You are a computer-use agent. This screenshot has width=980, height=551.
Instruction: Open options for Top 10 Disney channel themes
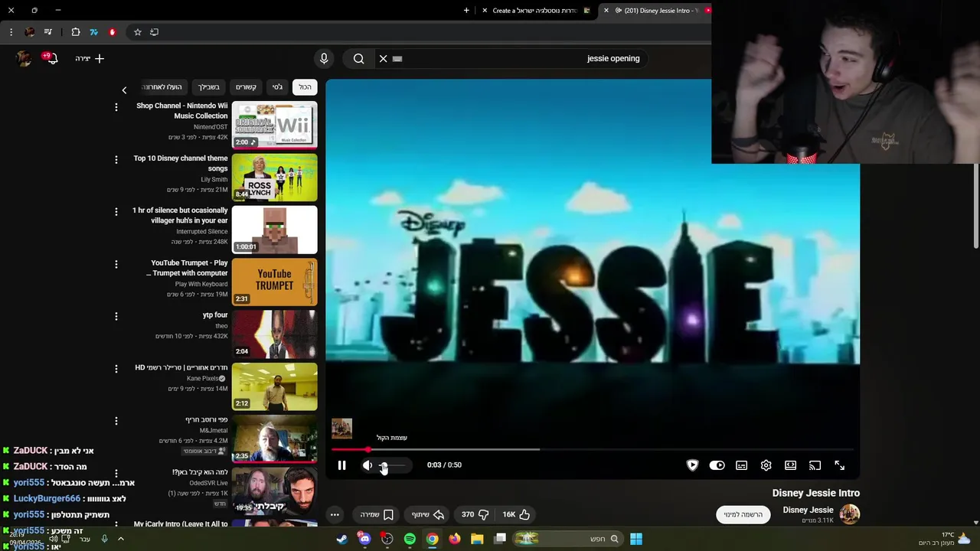[x=116, y=159]
